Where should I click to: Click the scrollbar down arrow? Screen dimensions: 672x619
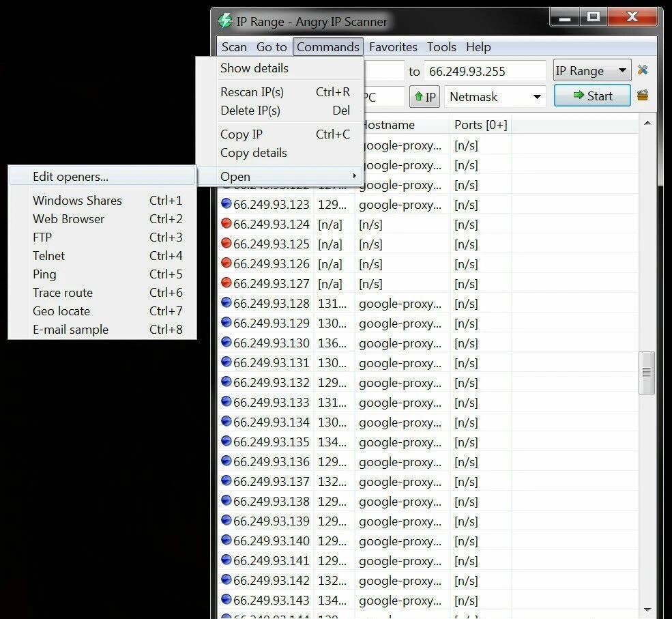coord(647,609)
